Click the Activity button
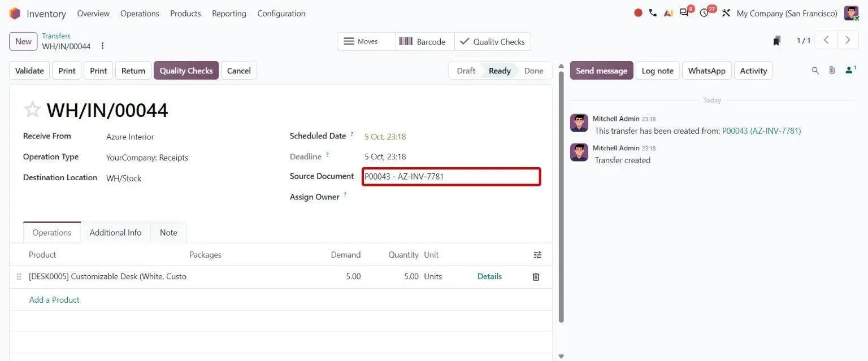 pyautogui.click(x=753, y=71)
